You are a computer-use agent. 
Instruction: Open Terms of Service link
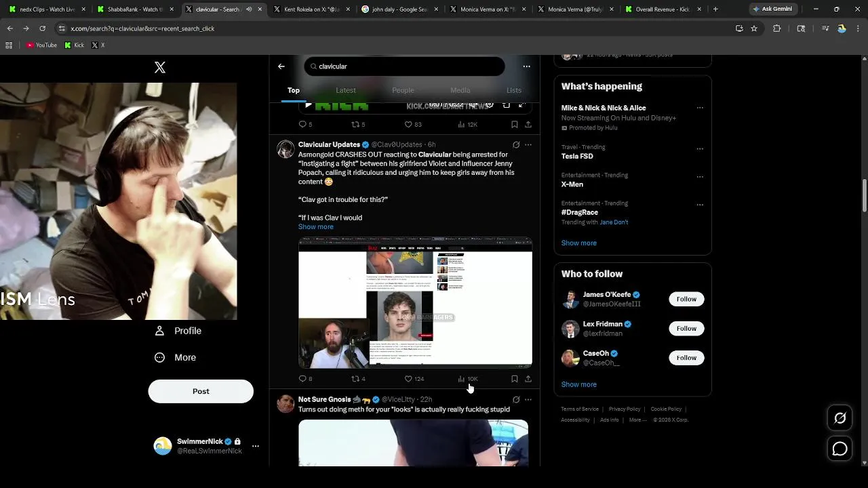pos(580,409)
